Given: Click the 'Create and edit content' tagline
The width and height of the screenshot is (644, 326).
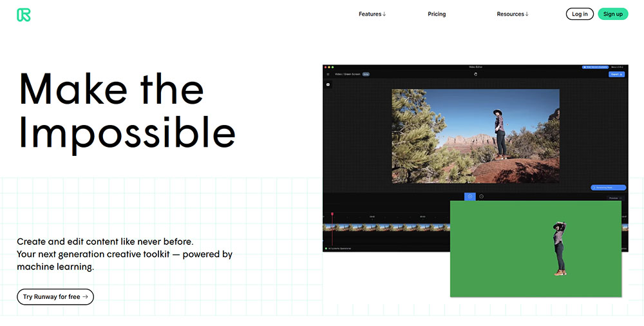Looking at the screenshot, I should pos(105,242).
